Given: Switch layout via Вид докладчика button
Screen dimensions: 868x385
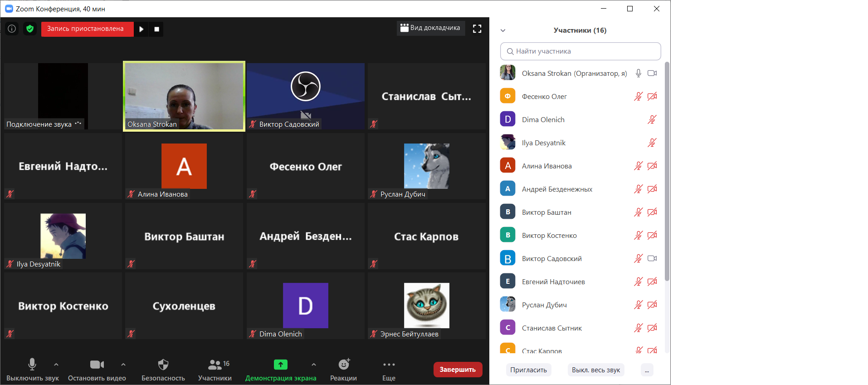Looking at the screenshot, I should (x=430, y=28).
